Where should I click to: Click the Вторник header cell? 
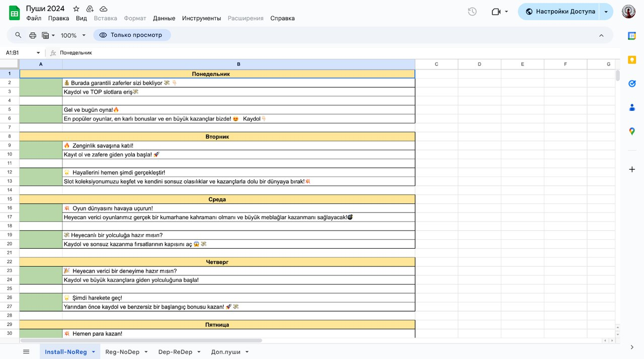tap(217, 136)
